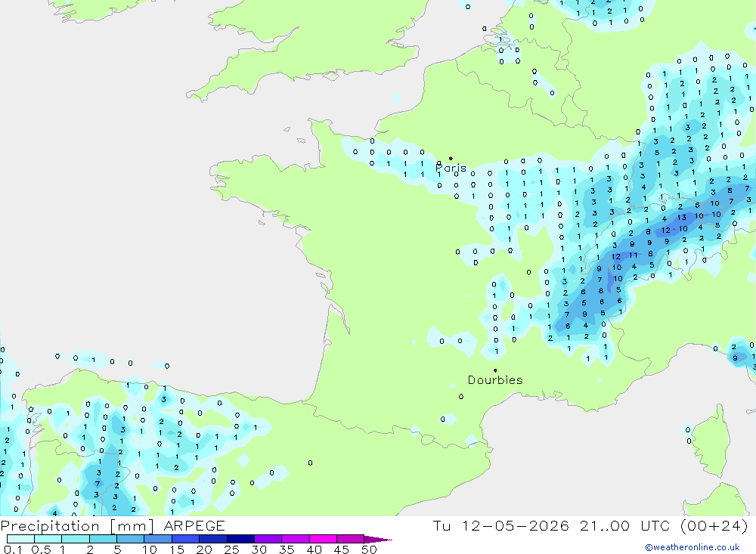
Task: Click the '0.5' legend scale label
Action: click(41, 549)
